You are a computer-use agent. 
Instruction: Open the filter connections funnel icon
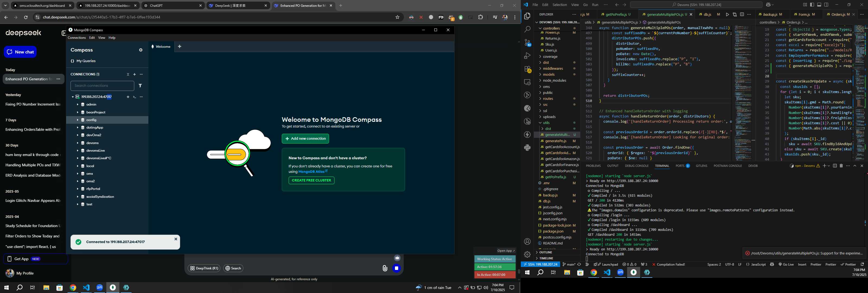(x=140, y=86)
